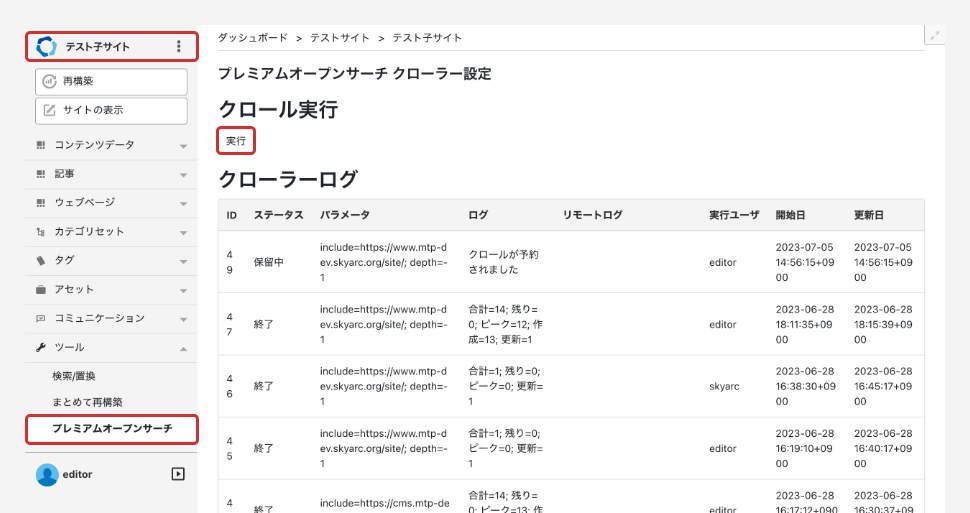Click the expand icon at top right corner
Image resolution: width=970 pixels, height=513 pixels.
(935, 35)
